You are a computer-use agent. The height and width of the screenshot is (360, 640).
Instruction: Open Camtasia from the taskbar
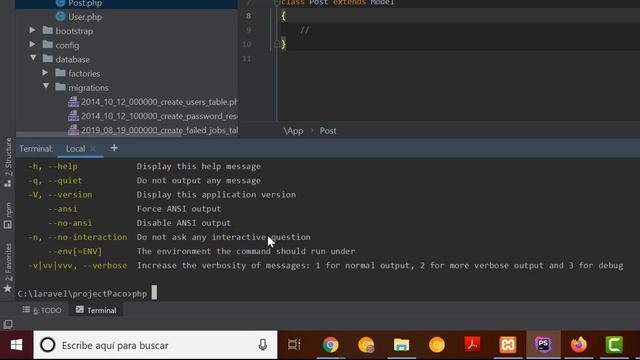[614, 345]
